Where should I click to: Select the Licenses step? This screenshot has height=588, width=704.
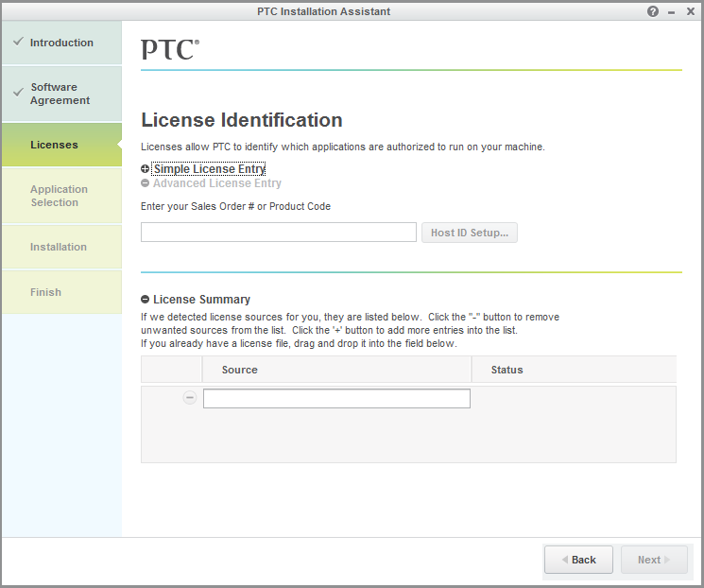click(x=62, y=145)
